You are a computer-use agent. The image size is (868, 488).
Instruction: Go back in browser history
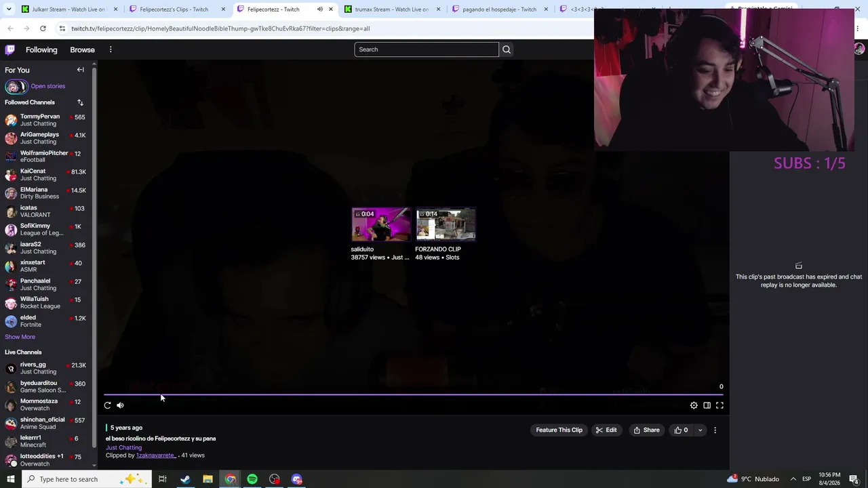[x=10, y=28]
